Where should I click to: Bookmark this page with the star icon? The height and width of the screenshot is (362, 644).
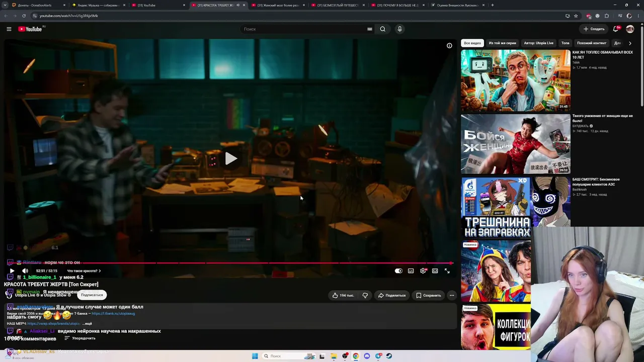point(576,16)
